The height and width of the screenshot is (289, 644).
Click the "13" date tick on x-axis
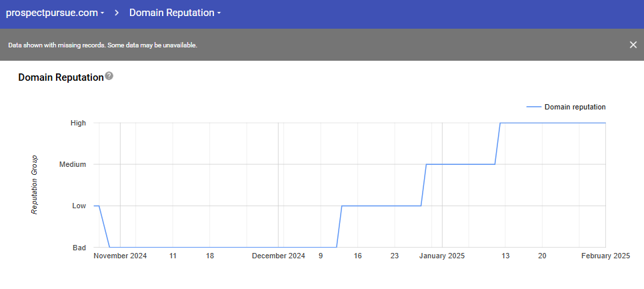click(505, 256)
